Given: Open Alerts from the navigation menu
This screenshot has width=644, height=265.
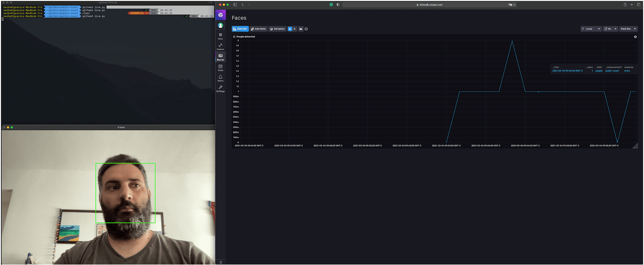Looking at the screenshot, I should [220, 79].
